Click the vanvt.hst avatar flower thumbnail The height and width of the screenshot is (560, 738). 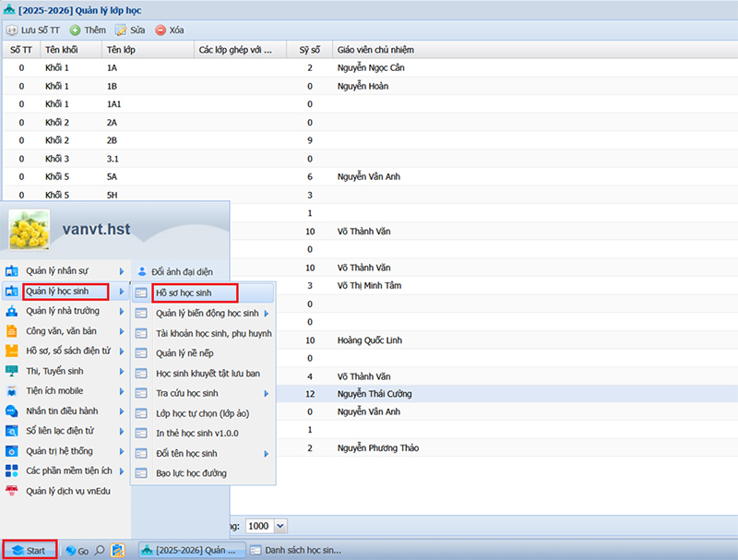pos(30,229)
